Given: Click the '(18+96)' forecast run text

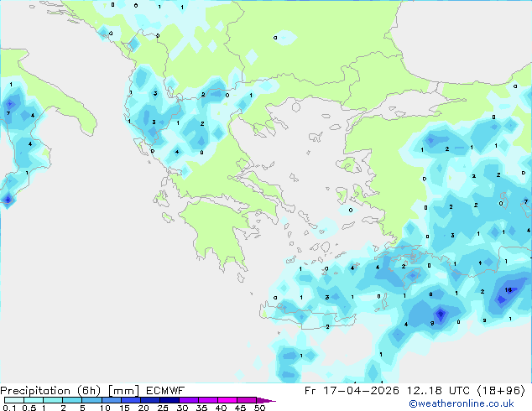Looking at the screenshot, I should [501, 391].
